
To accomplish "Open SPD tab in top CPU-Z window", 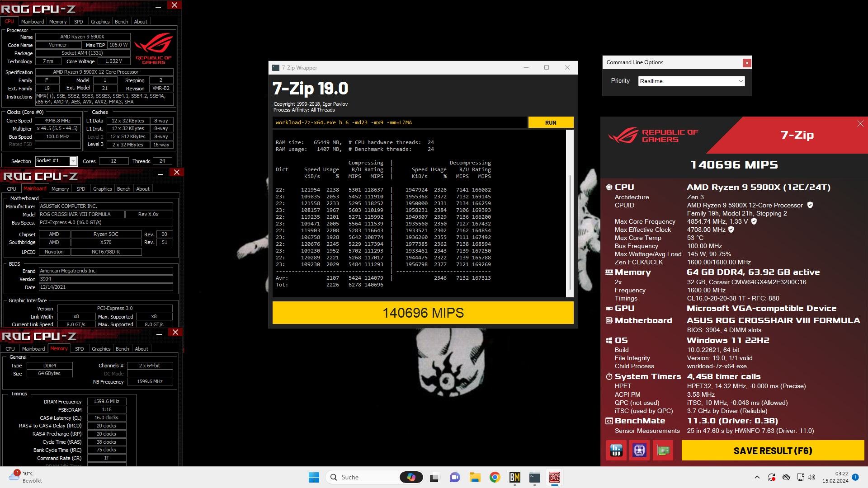I will pos(79,22).
